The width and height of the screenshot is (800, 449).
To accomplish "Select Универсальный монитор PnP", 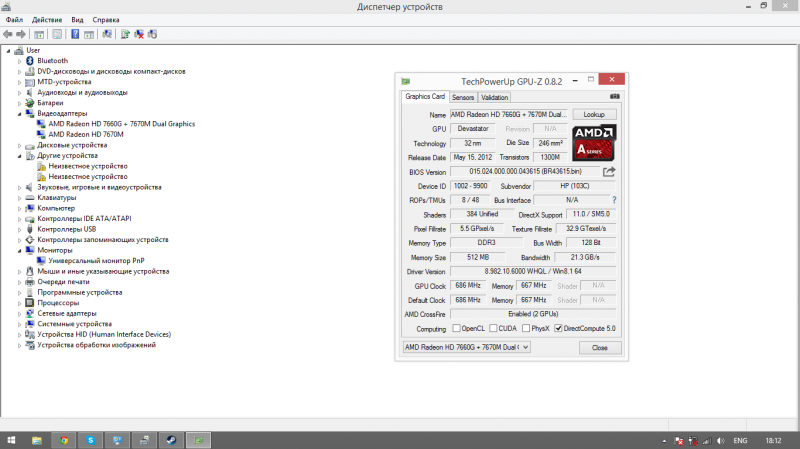I will (96, 261).
